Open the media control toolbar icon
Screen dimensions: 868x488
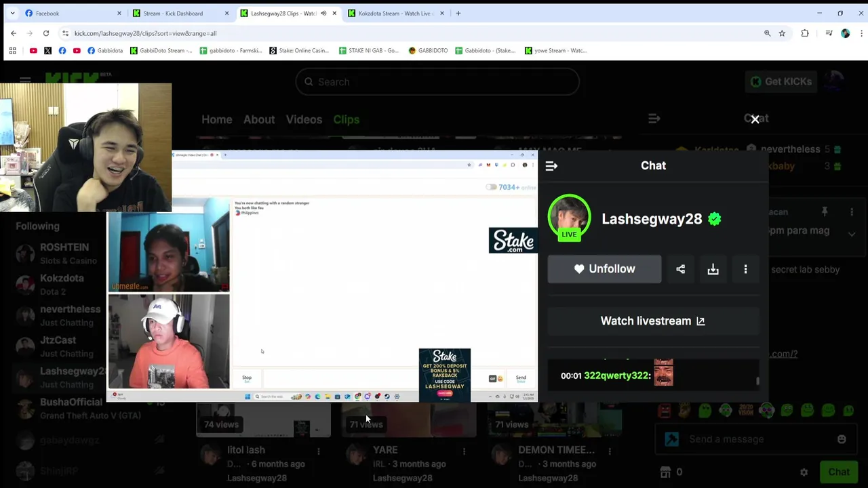click(x=829, y=33)
